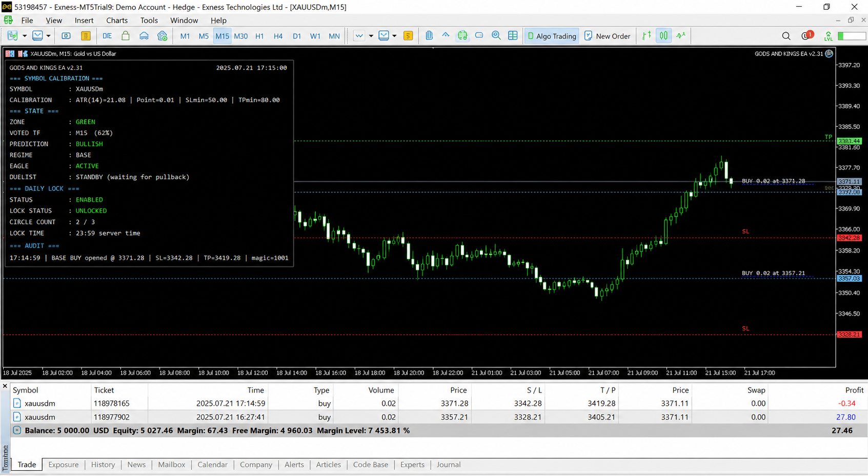
Task: Switch chart to bar chart mode
Action: pos(647,36)
